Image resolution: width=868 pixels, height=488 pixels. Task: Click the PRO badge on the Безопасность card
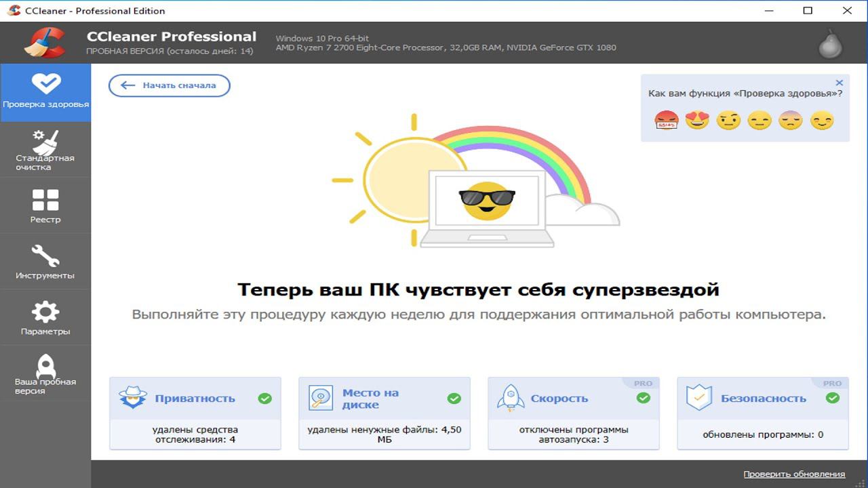[832, 384]
